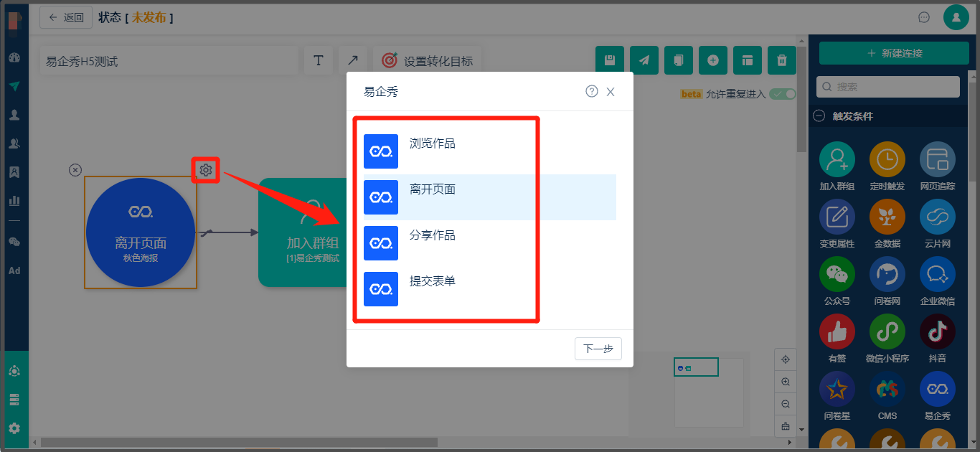Click the trash delete icon button
Screen dimensions: 980x452
coord(782,60)
